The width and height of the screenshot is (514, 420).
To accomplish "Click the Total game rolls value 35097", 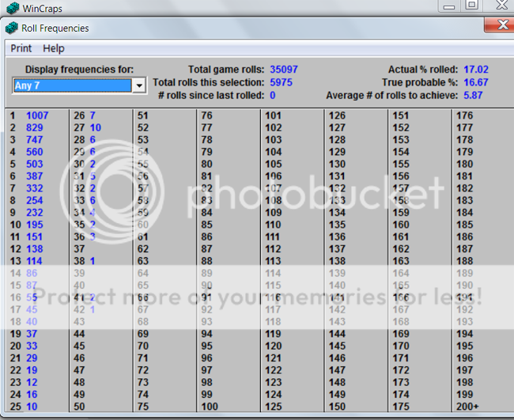I will click(284, 70).
